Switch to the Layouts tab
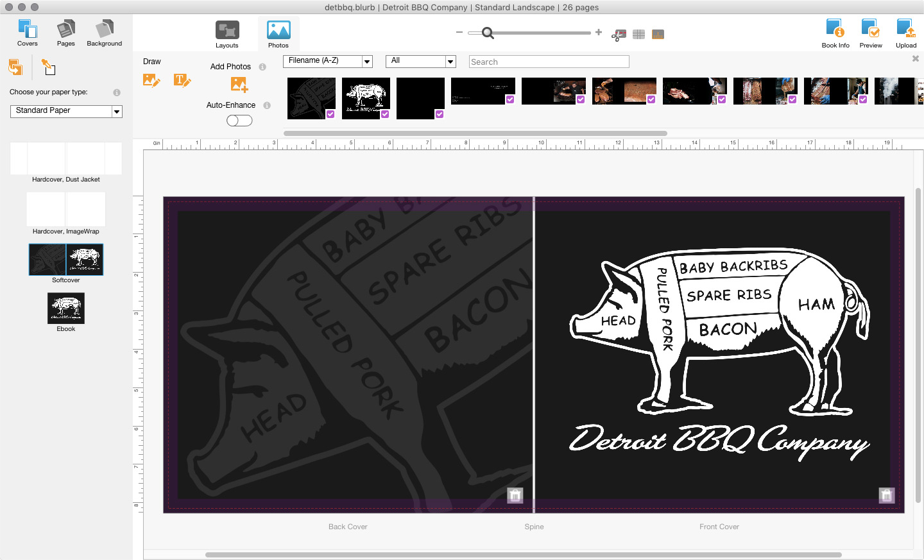This screenshot has width=924, height=560. (x=227, y=35)
